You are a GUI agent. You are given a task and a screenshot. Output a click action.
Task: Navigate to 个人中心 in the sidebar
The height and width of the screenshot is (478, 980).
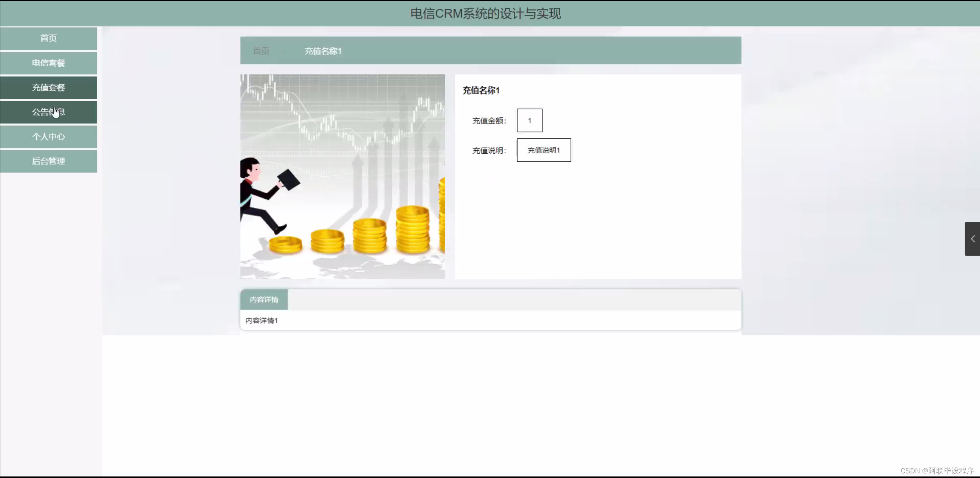[48, 136]
